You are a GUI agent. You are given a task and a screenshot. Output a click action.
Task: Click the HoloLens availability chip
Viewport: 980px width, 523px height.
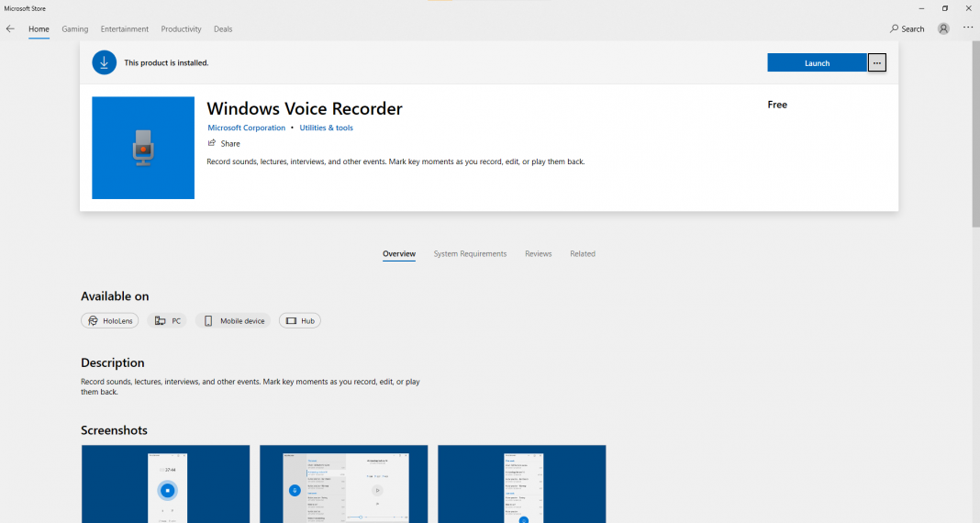[x=110, y=320]
